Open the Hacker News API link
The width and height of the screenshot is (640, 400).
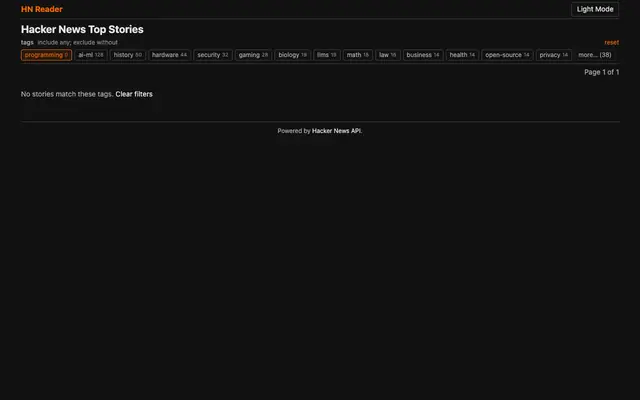[336, 131]
